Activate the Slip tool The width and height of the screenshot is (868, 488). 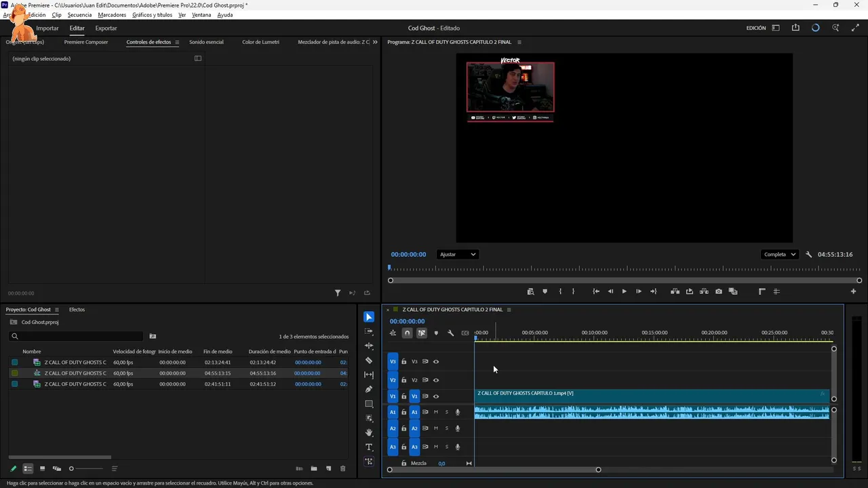coord(369,375)
